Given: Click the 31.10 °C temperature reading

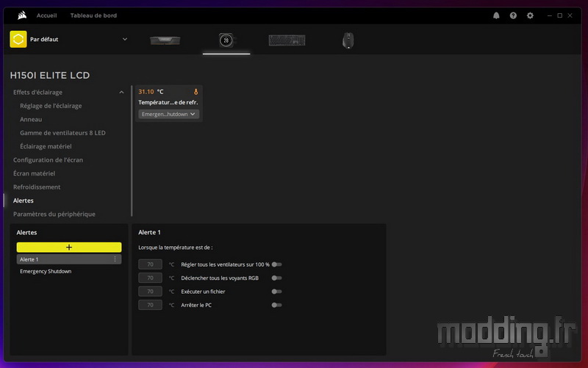Looking at the screenshot, I should coord(151,91).
